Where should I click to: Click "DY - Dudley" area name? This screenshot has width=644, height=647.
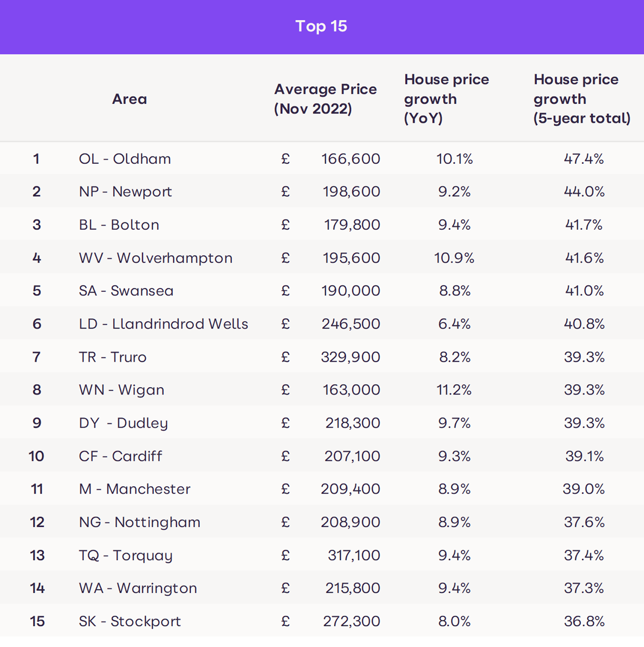click(123, 423)
